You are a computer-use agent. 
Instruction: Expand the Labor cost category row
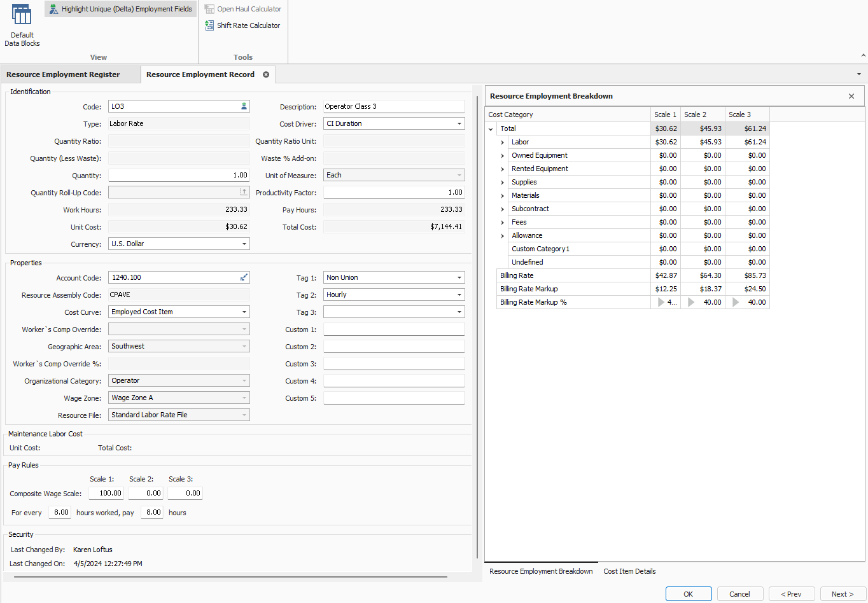click(502, 142)
